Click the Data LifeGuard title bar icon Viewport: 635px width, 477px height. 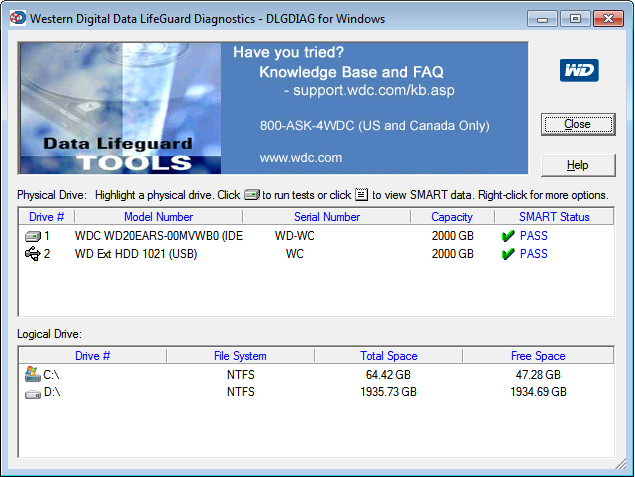pos(18,18)
